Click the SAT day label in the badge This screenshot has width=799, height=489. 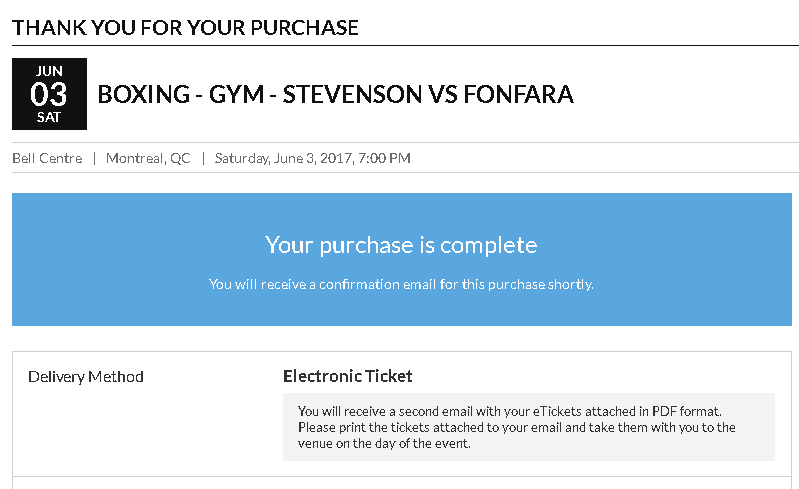[x=49, y=117]
